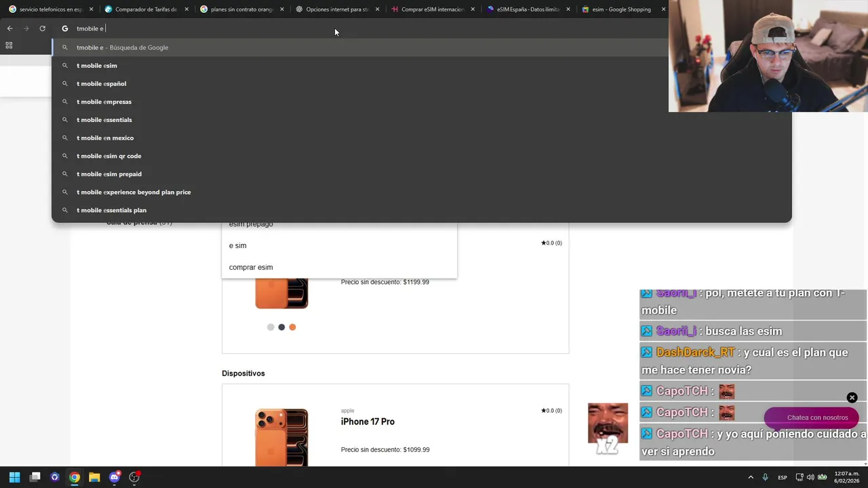Go back with the browser back arrow

click(x=9, y=28)
